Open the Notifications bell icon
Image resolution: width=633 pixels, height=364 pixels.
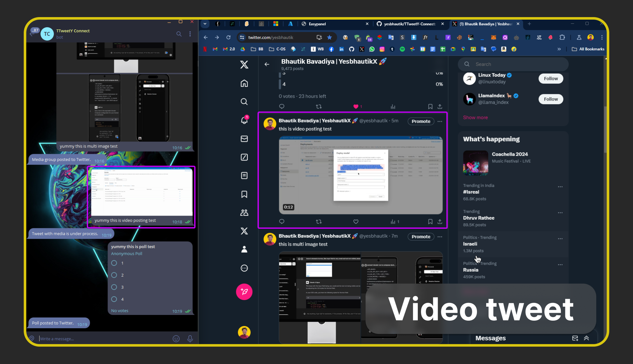pyautogui.click(x=244, y=120)
